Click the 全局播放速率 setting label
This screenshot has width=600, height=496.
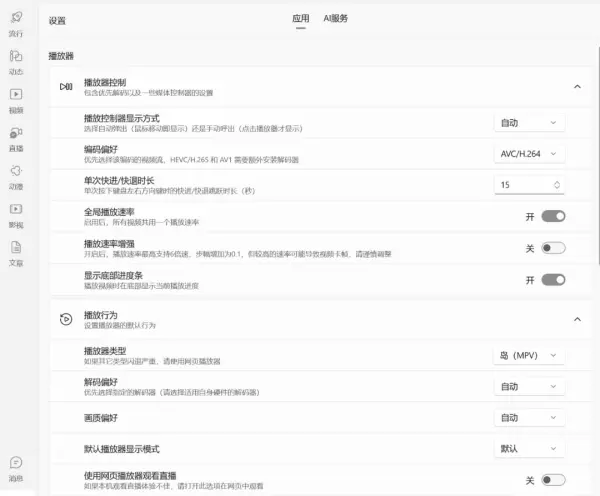(109, 212)
